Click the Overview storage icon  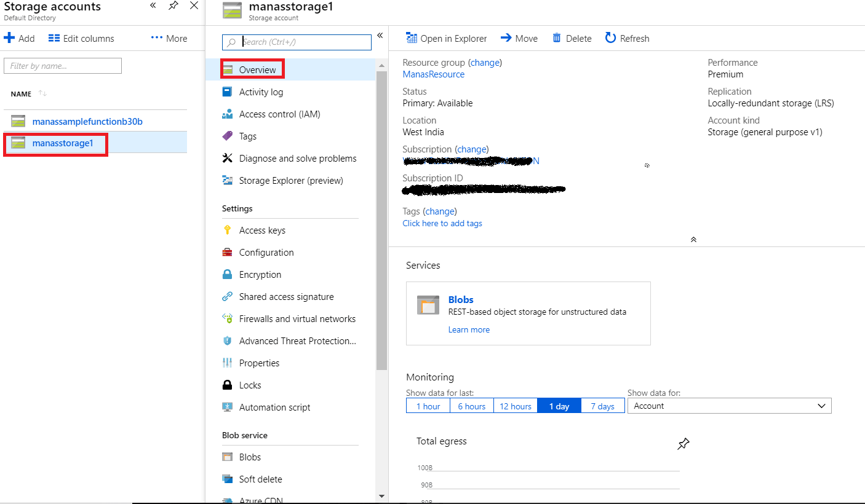pyautogui.click(x=228, y=69)
